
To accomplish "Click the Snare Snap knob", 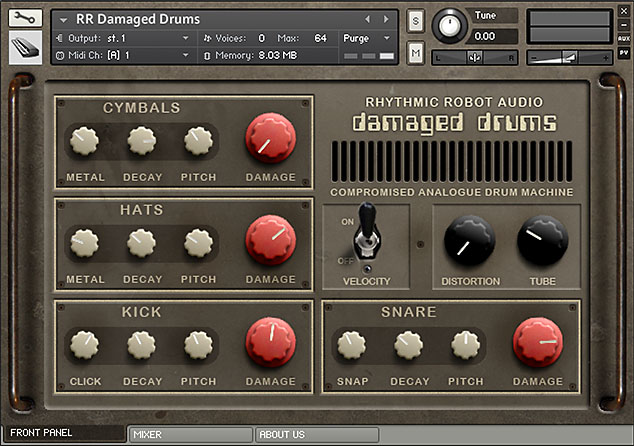I will pos(352,345).
